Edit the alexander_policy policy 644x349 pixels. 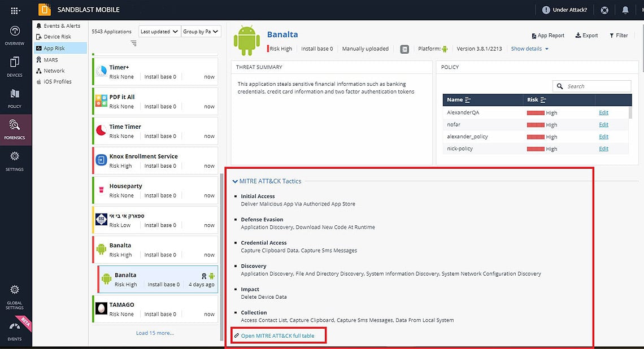[603, 137]
